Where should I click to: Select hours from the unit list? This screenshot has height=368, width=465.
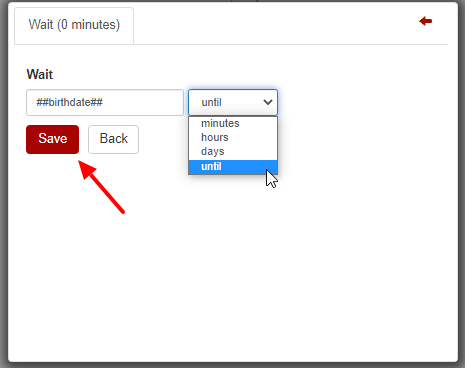click(233, 137)
